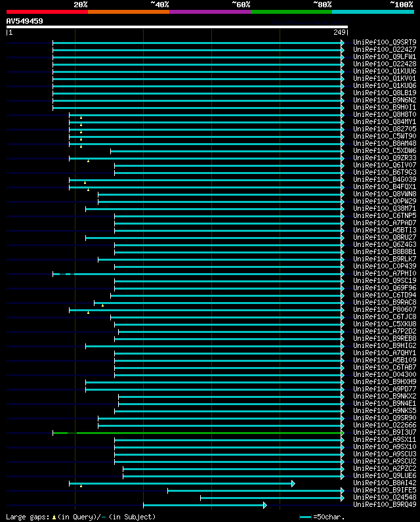Click the UniRef100_B9RAC8 label
The width and height of the screenshot is (420, 522).
[385, 302]
